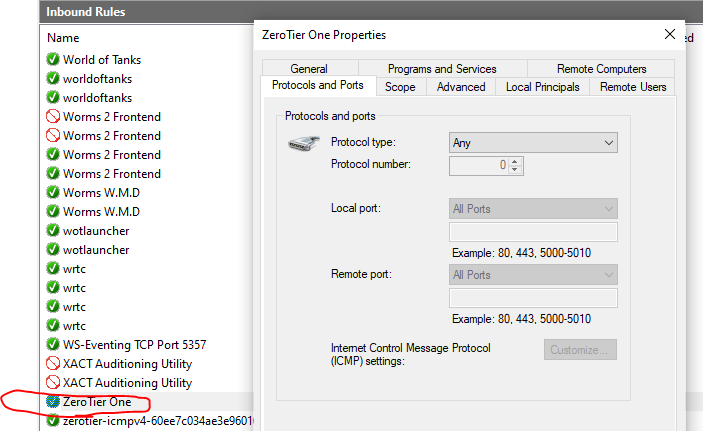Click the green icon beside WS-Eventing TCP Port 5357
703x431 pixels.
[53, 345]
